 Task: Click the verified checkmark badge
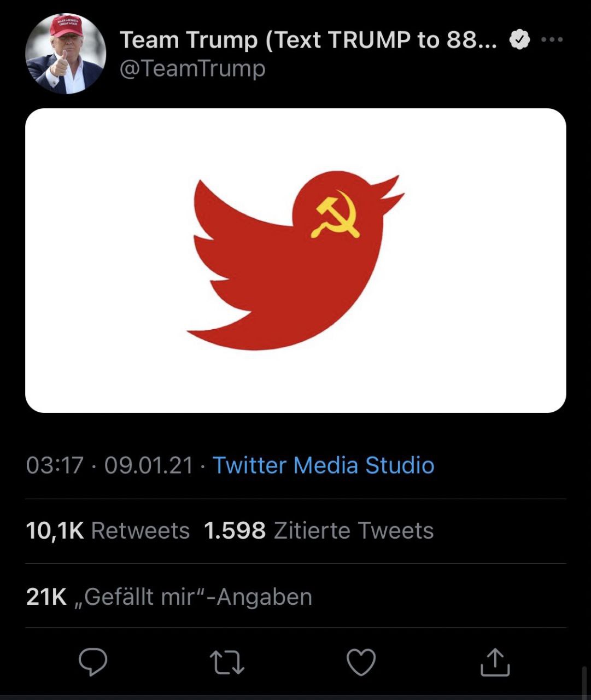click(519, 40)
